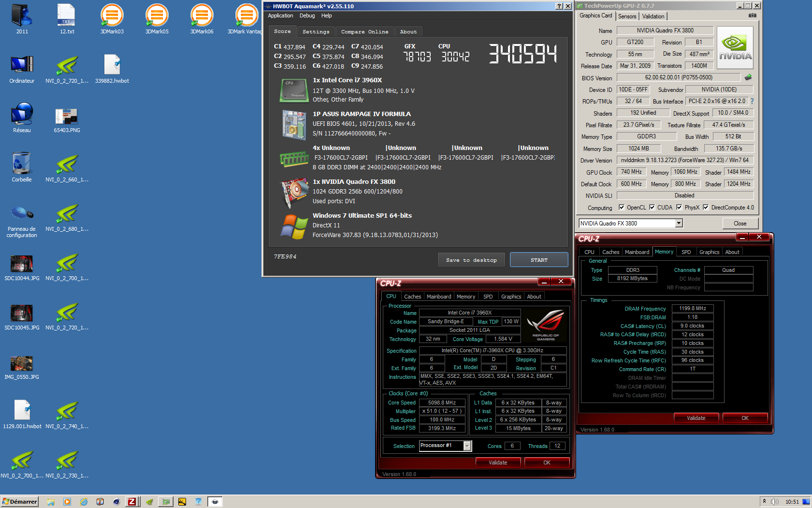
Task: Click the GPU-Z Close button
Action: tap(740, 224)
